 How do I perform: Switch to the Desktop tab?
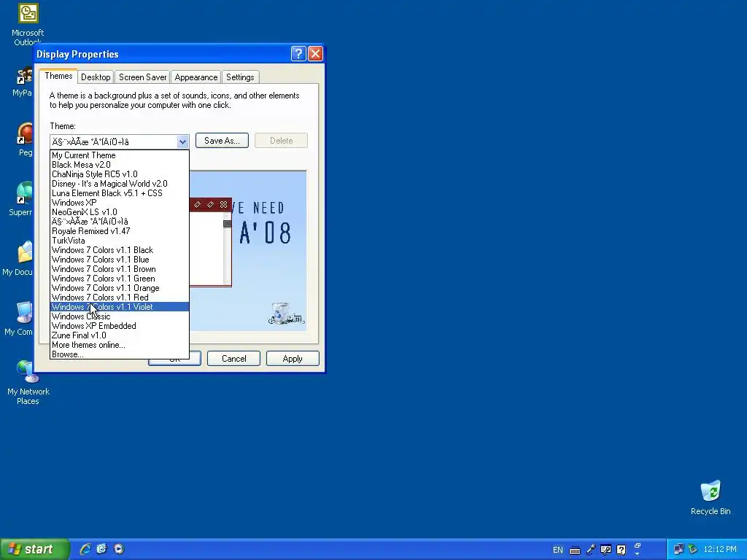click(x=96, y=77)
